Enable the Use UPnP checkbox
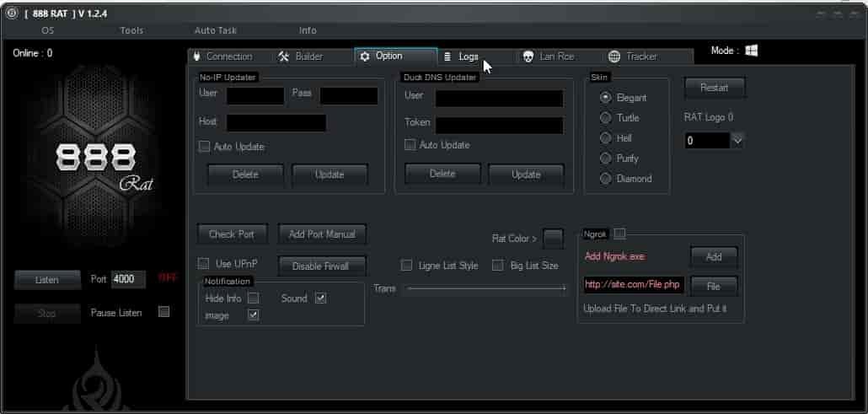Screen dimensions: 868x414 pyautogui.click(x=204, y=263)
